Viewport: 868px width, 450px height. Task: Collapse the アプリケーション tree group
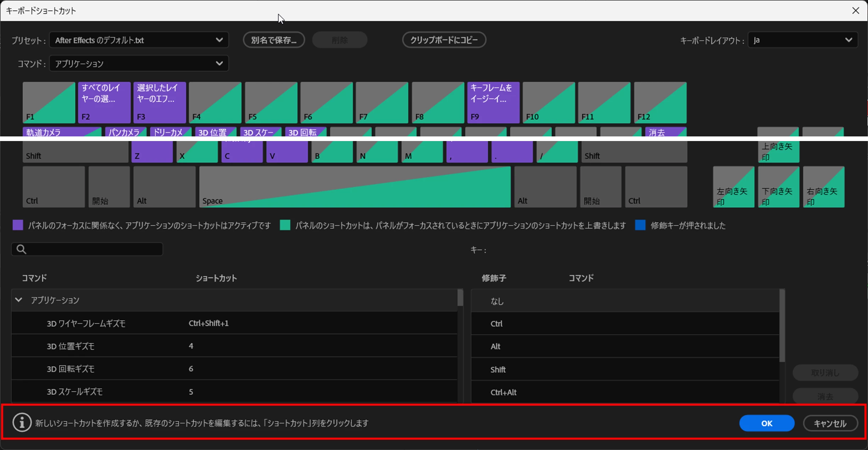tap(18, 300)
